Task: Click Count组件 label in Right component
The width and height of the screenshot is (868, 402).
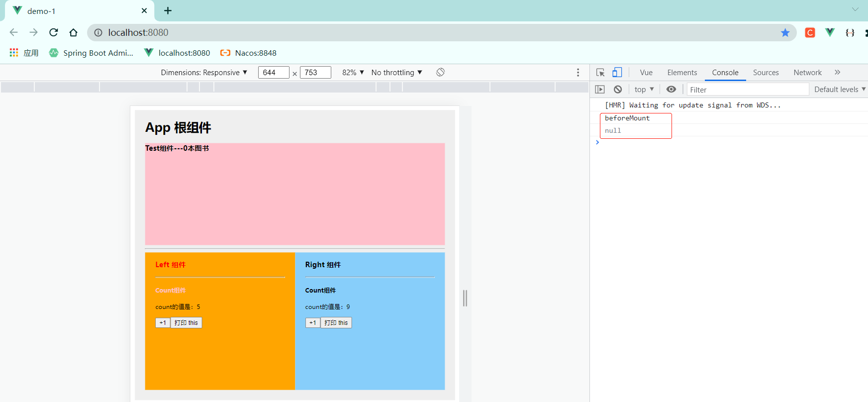Action: point(320,291)
